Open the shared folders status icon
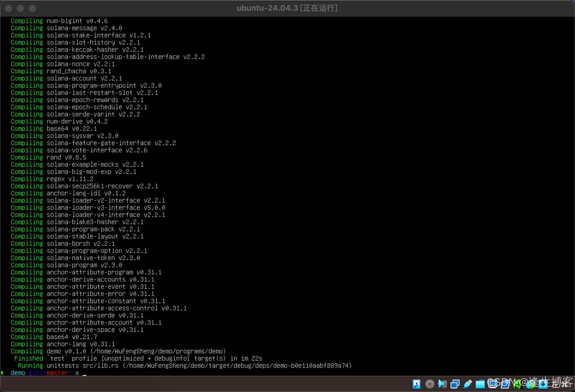 point(480,384)
